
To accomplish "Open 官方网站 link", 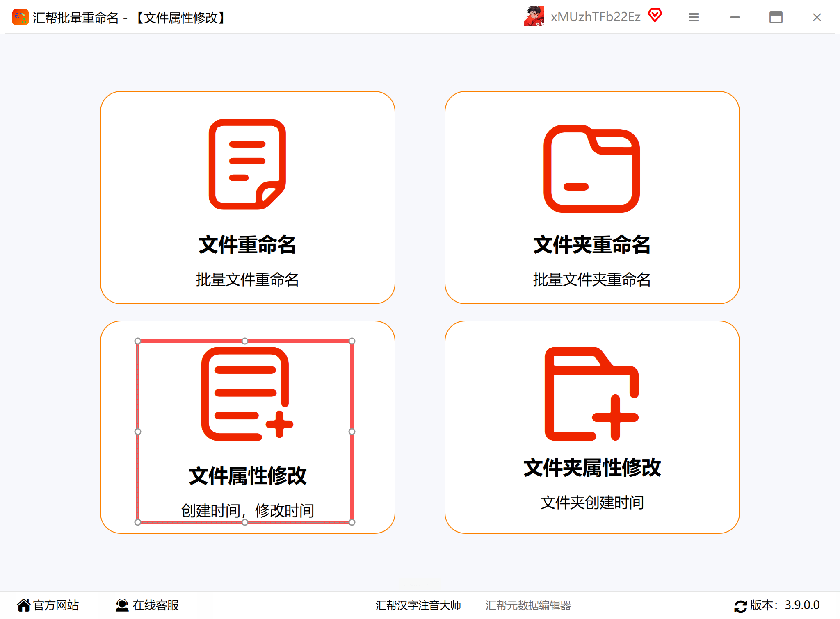I will click(x=56, y=605).
